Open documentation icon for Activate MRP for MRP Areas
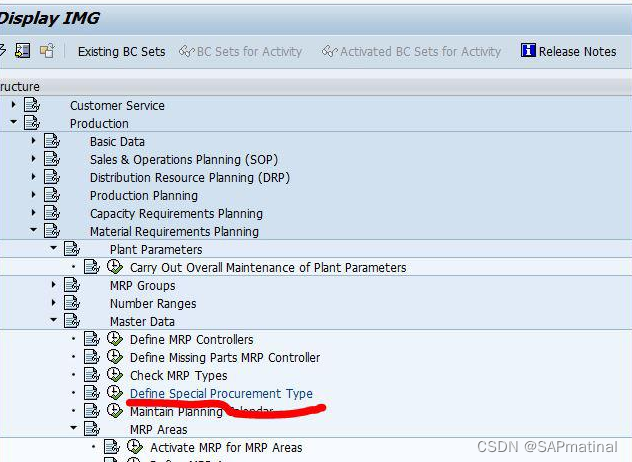This screenshot has width=632, height=462. coord(112,446)
